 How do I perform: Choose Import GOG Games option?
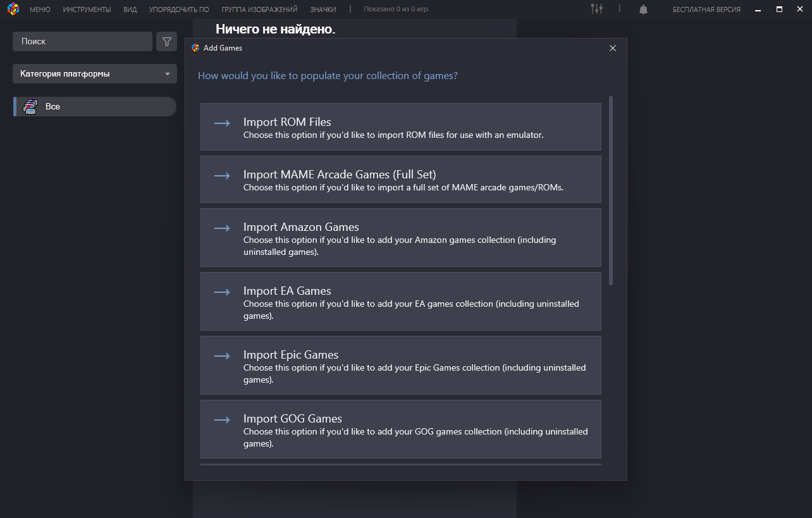point(401,429)
